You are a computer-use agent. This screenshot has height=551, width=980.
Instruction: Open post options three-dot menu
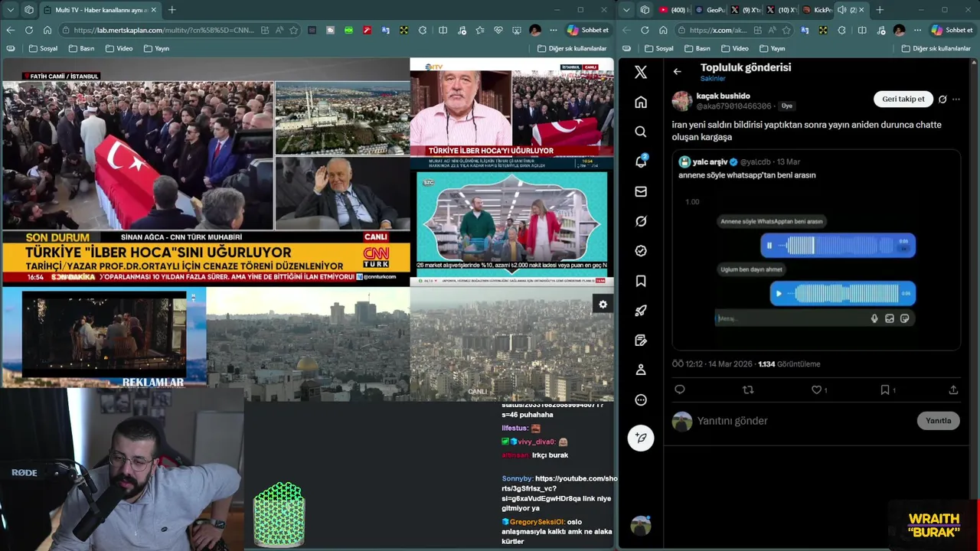click(955, 99)
